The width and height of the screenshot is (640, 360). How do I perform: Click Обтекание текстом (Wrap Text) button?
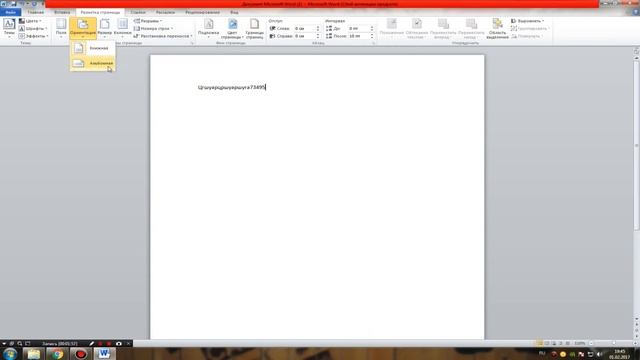[417, 29]
